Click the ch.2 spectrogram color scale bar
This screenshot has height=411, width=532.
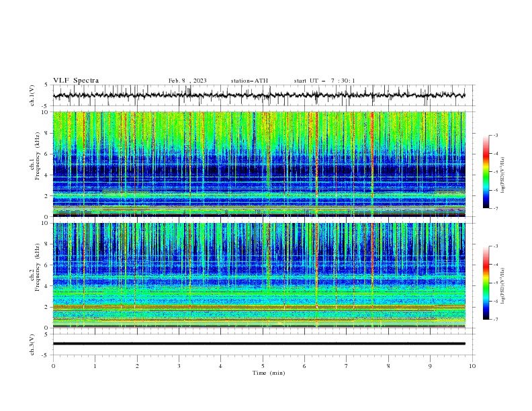[486, 283]
